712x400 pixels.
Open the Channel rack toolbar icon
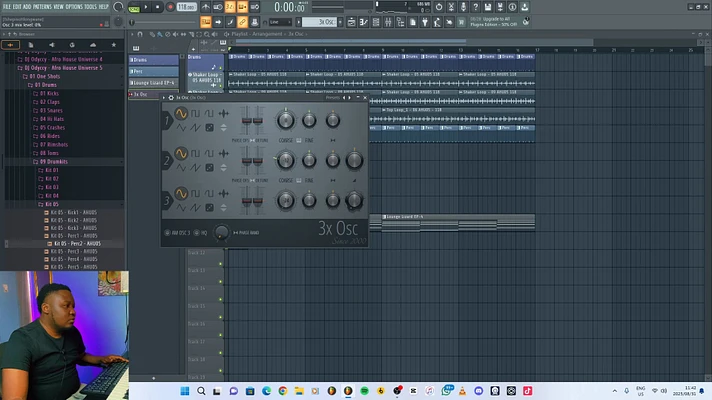click(x=376, y=22)
